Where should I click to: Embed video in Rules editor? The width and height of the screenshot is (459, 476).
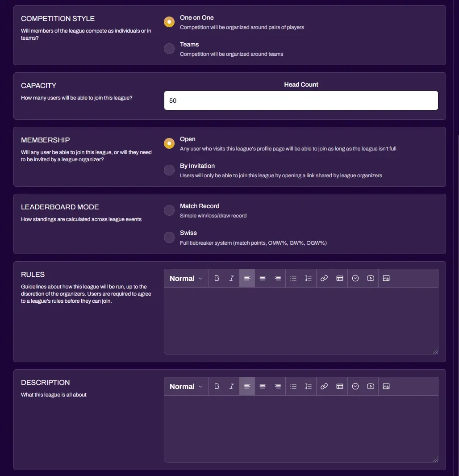[x=370, y=278]
